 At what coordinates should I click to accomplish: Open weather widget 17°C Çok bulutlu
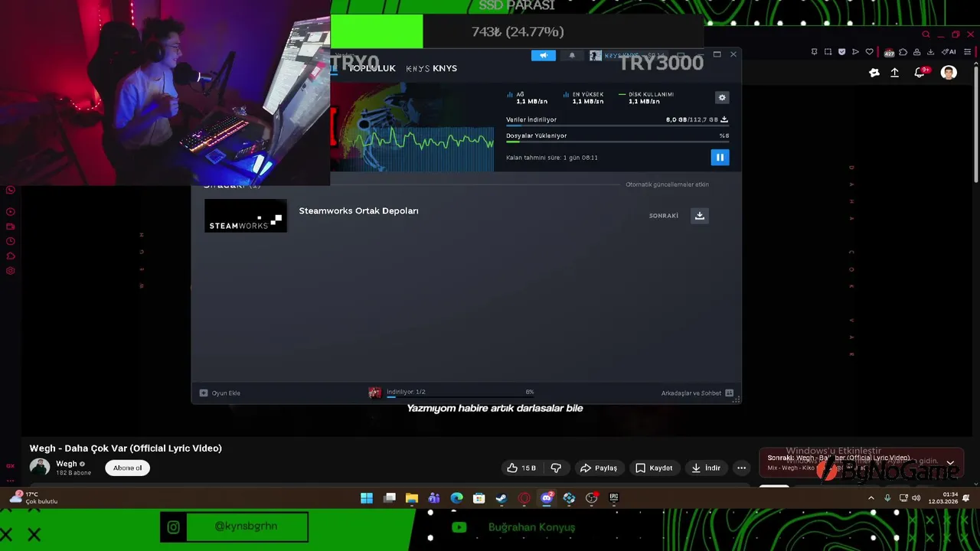tap(34, 498)
